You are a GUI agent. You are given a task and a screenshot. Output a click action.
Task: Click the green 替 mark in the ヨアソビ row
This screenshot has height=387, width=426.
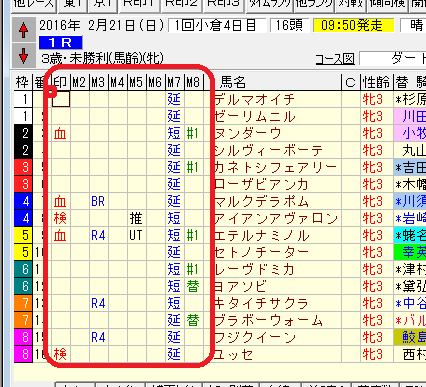point(193,286)
